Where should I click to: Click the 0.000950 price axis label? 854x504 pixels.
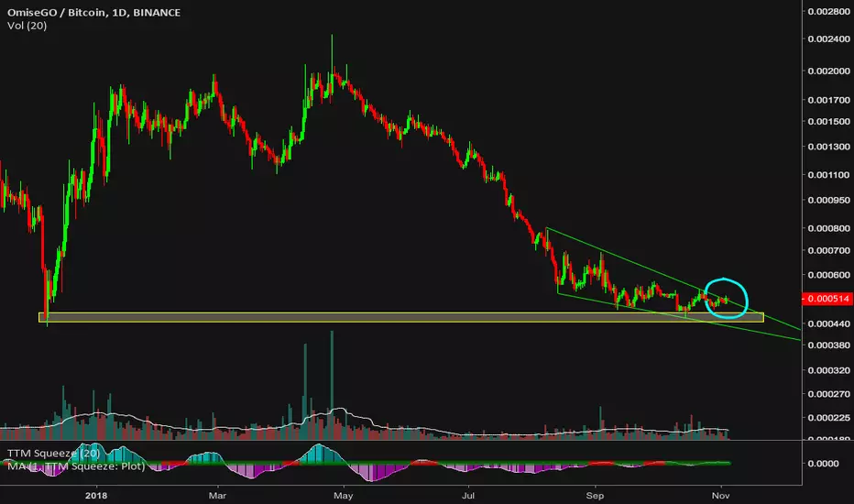coord(828,201)
